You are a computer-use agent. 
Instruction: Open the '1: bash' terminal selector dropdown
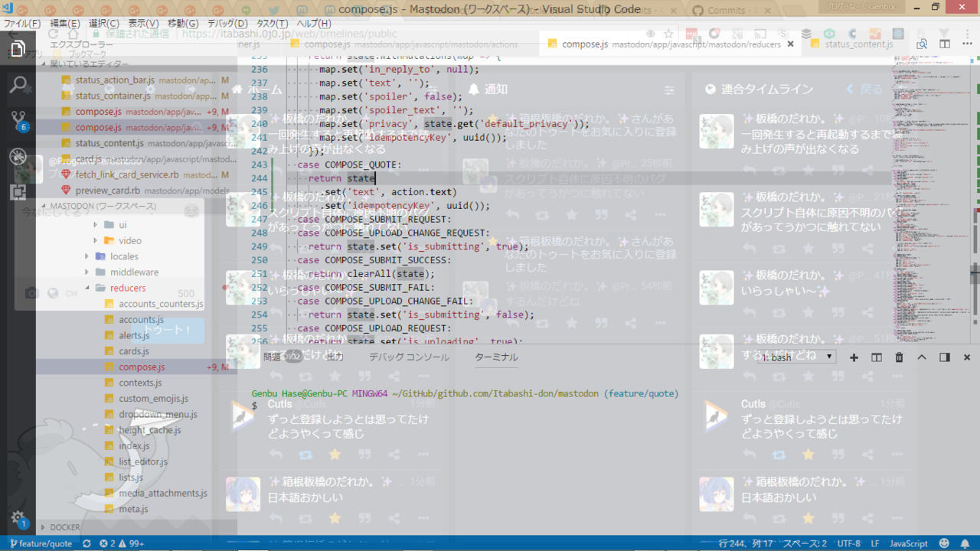click(x=796, y=357)
